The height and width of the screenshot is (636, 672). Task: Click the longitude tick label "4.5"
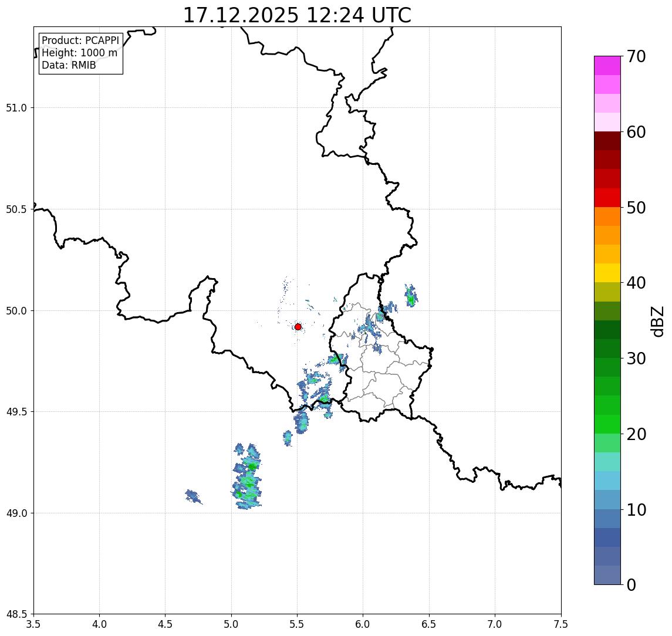pos(166,624)
